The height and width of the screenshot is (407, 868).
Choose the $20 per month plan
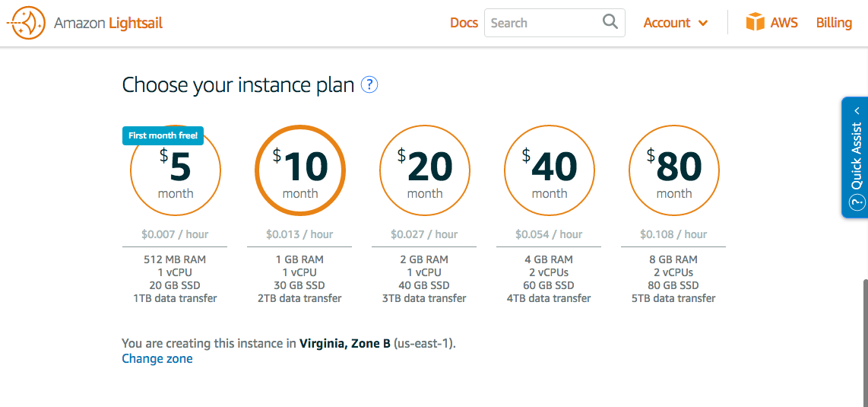pos(425,170)
